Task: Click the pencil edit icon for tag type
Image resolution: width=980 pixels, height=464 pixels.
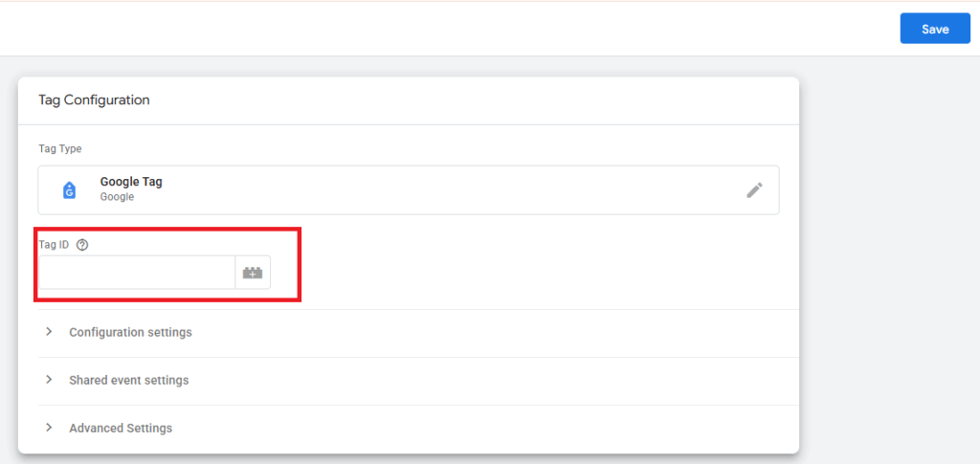Action: tap(754, 189)
